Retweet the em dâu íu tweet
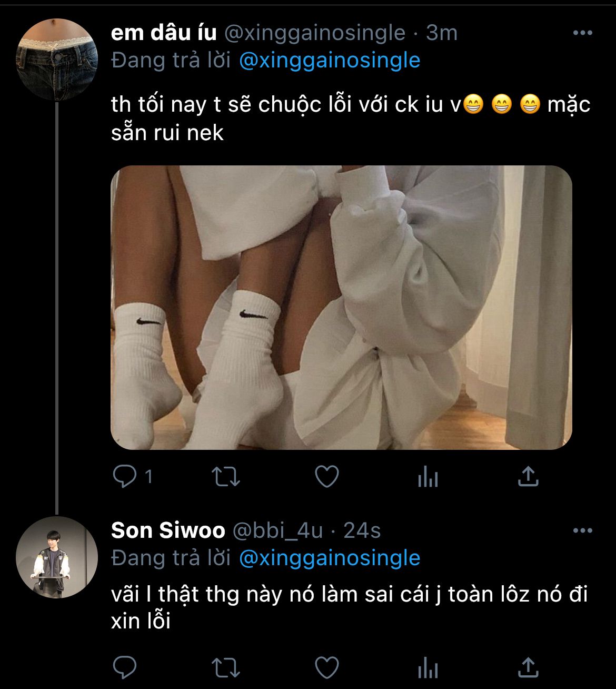Image resolution: width=616 pixels, height=689 pixels. (x=225, y=477)
